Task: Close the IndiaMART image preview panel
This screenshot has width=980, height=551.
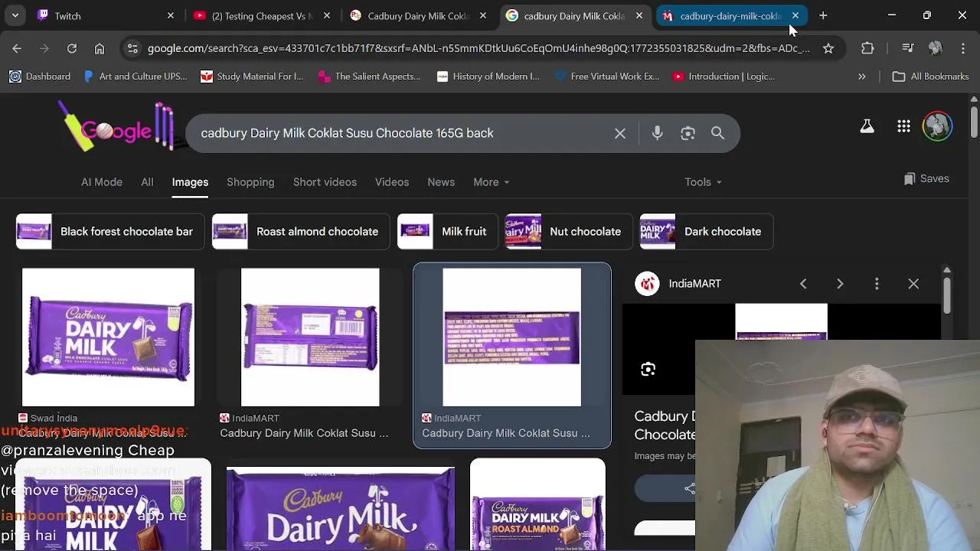Action: coord(913,284)
